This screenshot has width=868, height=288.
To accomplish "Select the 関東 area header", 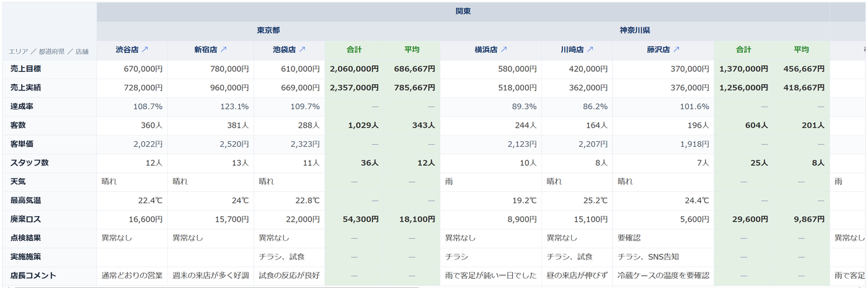I will click(x=463, y=12).
